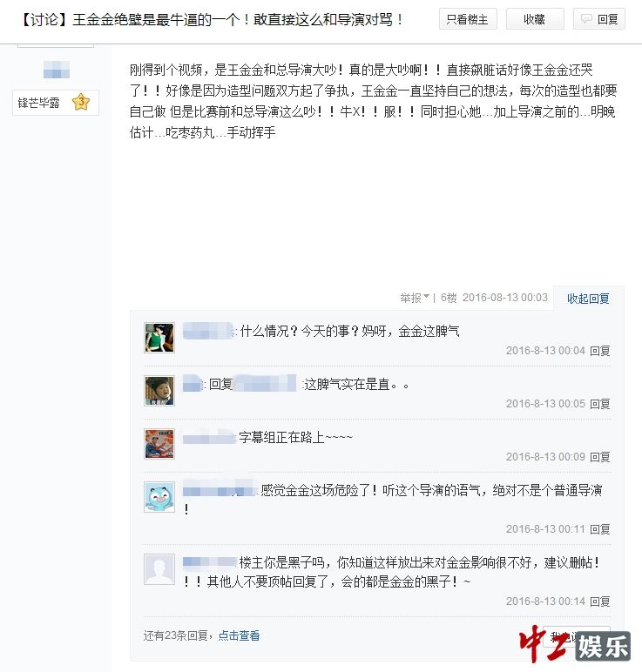
Task: Reply to the 00:09 comment
Action: point(600,457)
